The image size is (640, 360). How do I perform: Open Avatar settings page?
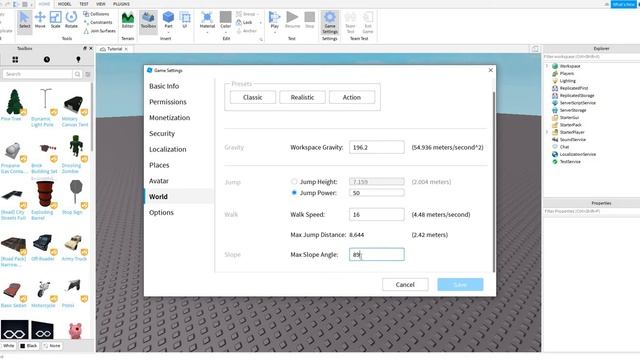(159, 181)
